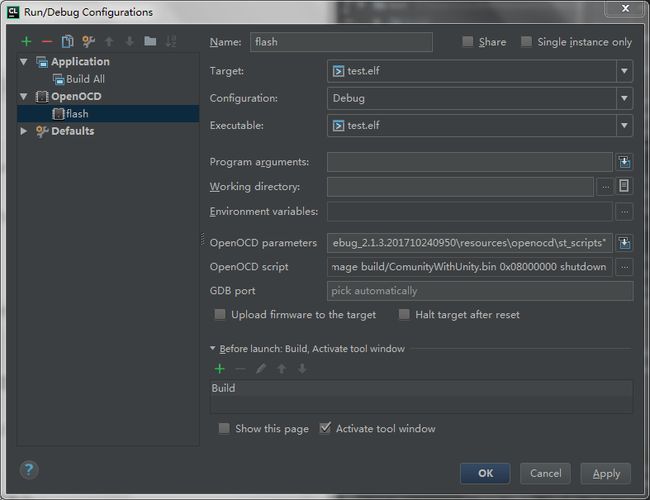Select the OpenOCD group label
The width and height of the screenshot is (650, 500).
pos(76,97)
